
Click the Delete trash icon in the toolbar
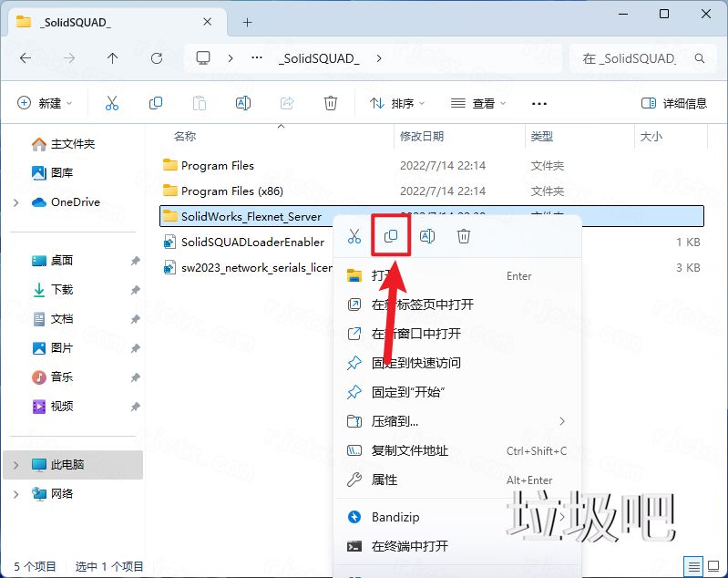point(331,103)
